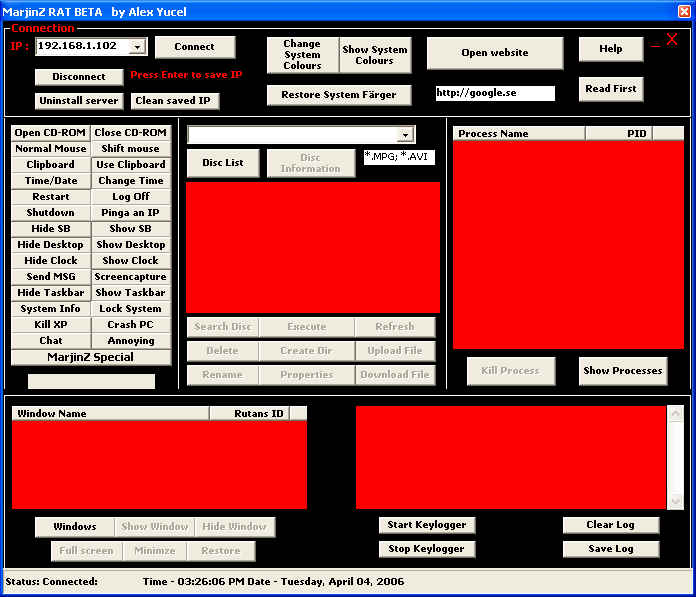Expand the IP address dropdown
Image resolution: width=696 pixels, height=597 pixels.
click(137, 47)
